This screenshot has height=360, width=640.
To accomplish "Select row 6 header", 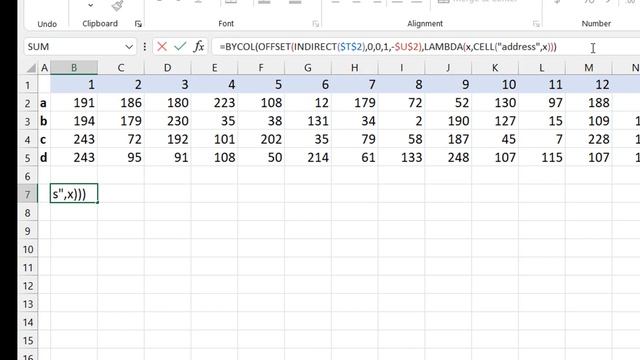I will (28, 176).
